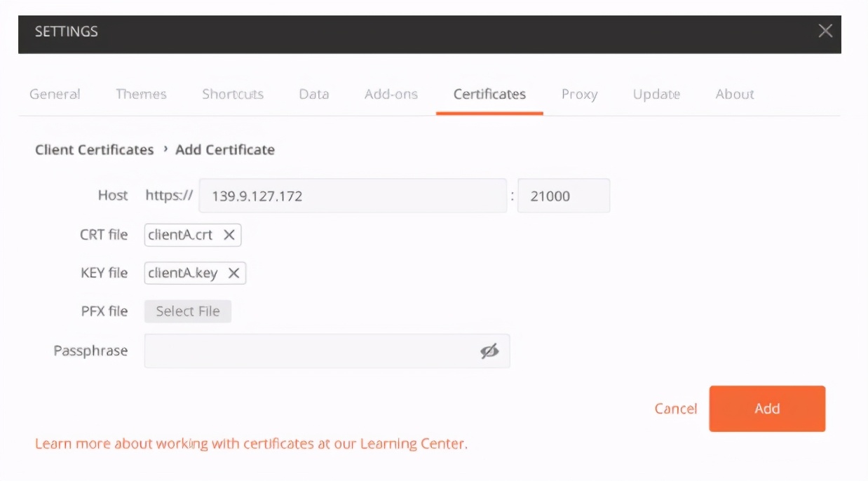Open the Themes tab

[141, 94]
